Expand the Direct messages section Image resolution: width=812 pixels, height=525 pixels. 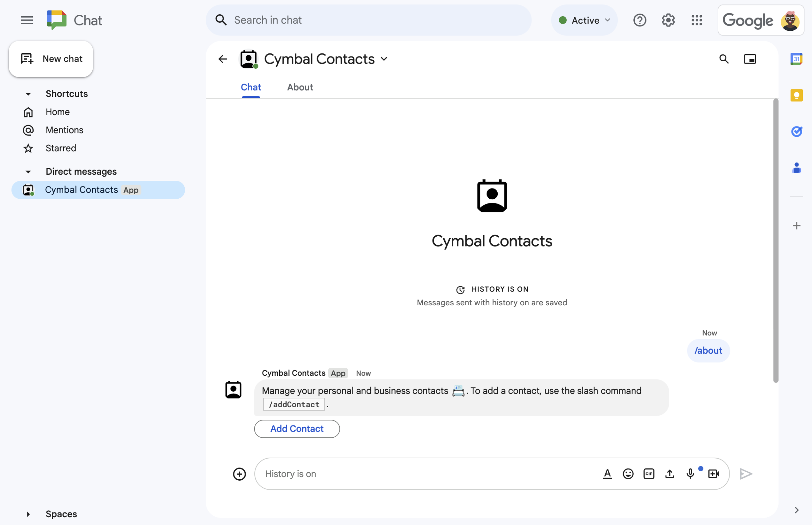click(28, 171)
